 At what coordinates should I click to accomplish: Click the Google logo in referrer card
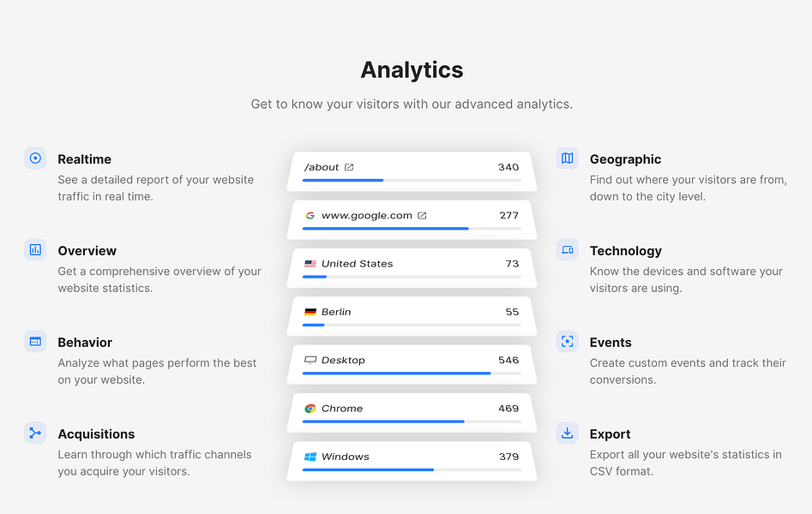point(310,215)
